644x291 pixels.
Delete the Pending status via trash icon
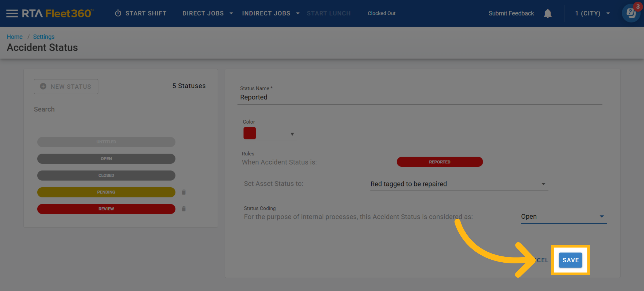click(184, 192)
